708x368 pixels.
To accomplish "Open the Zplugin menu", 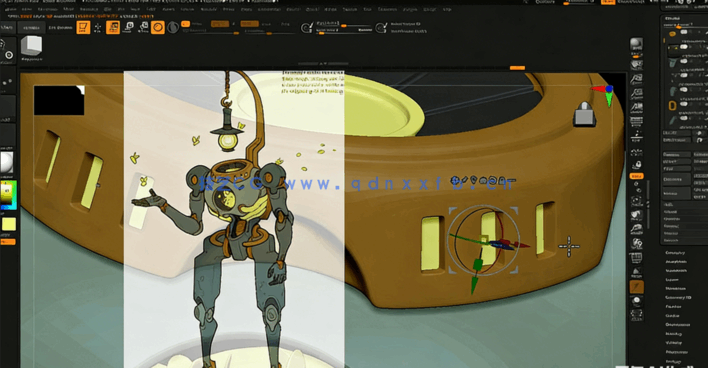I will click(410, 9).
